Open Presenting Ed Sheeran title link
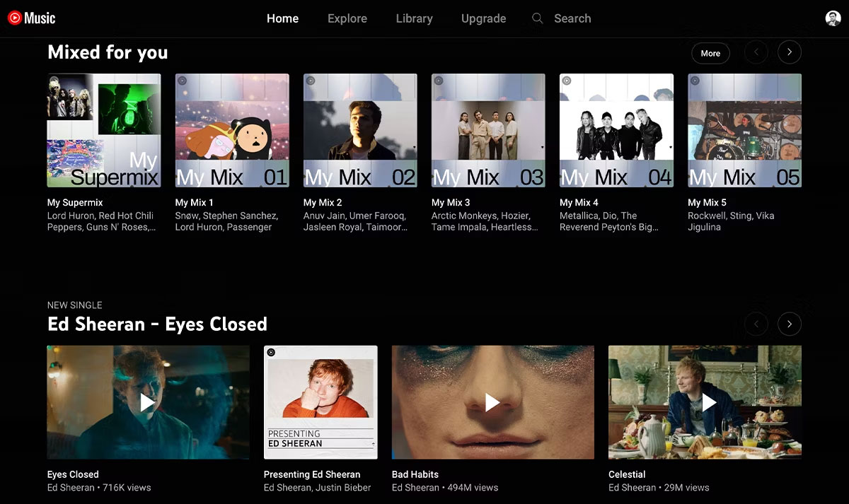The width and height of the screenshot is (849, 504). (x=312, y=474)
